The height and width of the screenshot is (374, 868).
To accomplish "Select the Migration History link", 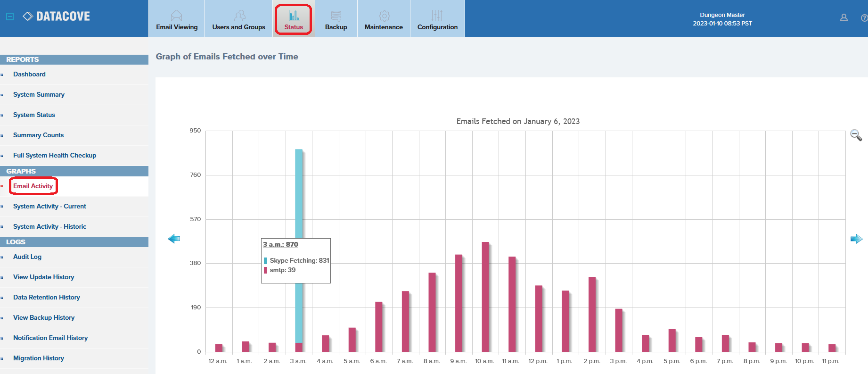I will 39,358.
